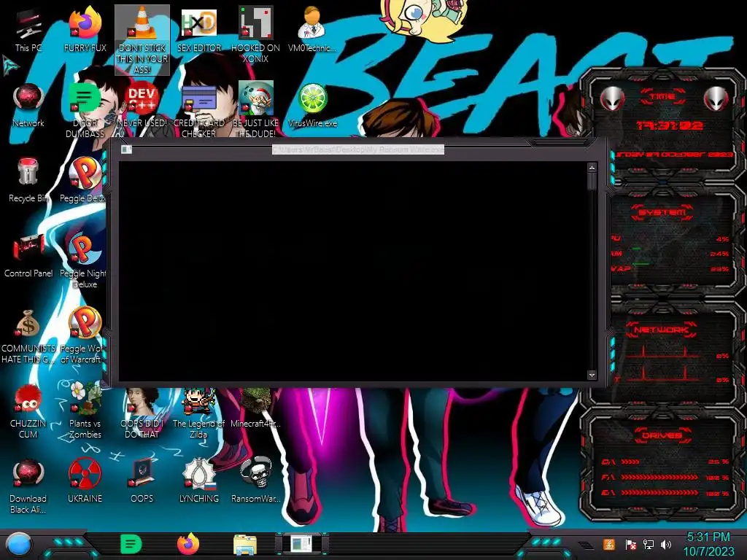
Task: Click the console scrollbar down arrow
Action: click(x=592, y=375)
